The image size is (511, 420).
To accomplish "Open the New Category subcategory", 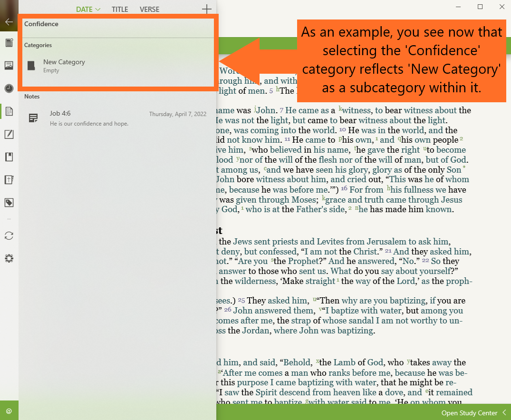I will click(x=64, y=66).
